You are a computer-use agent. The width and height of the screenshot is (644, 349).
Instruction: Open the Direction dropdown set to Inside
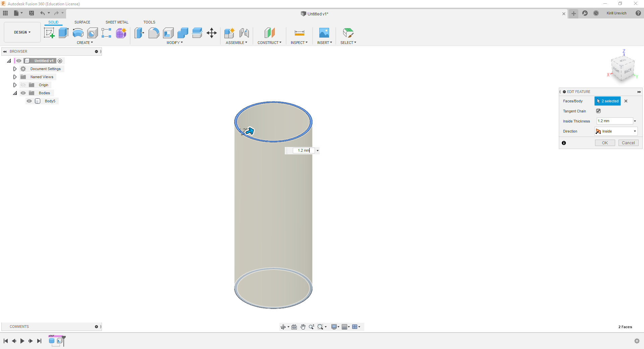point(616,131)
